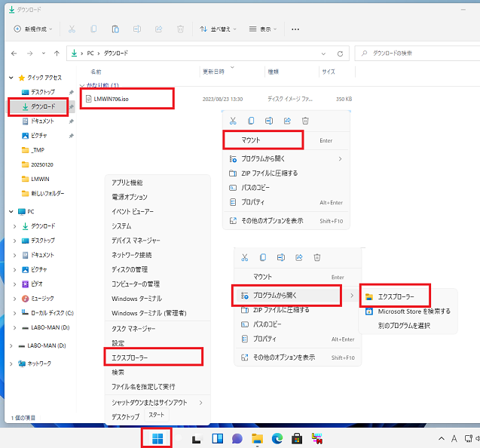Open the 新規作成 dropdown
The height and width of the screenshot is (448, 480).
(x=32, y=29)
